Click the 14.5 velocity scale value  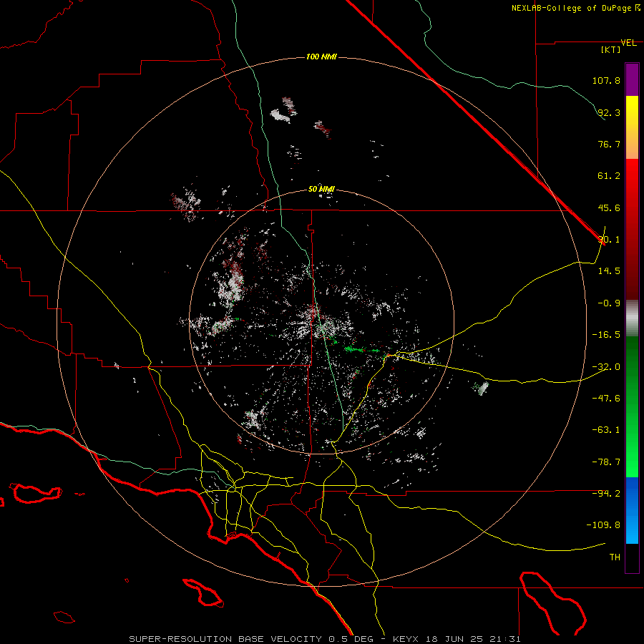pyautogui.click(x=609, y=271)
